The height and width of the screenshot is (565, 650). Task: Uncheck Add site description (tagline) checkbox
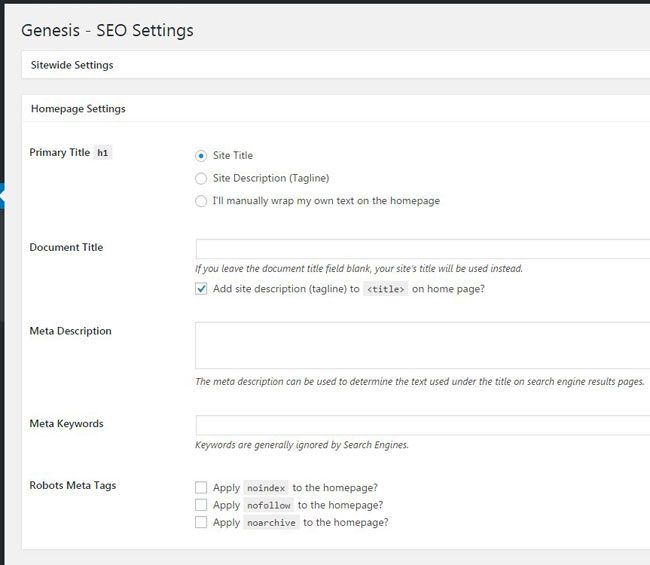tap(201, 289)
